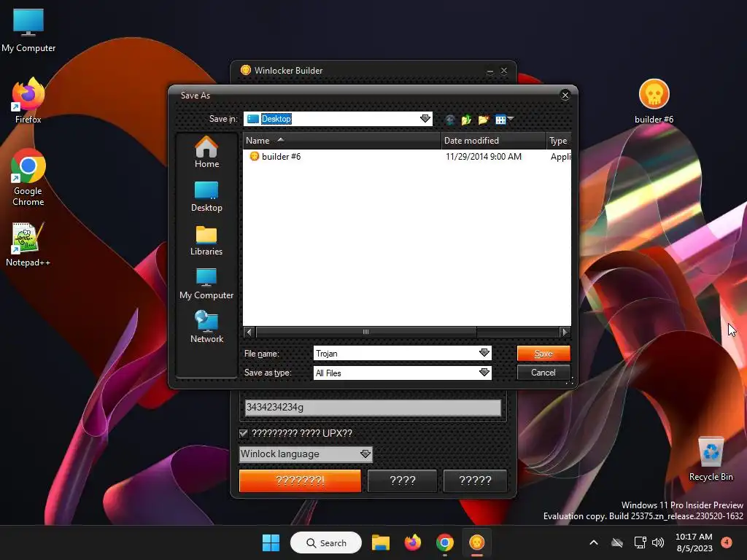Sort files by Date modified column
The width and height of the screenshot is (747, 560).
[x=494, y=141]
